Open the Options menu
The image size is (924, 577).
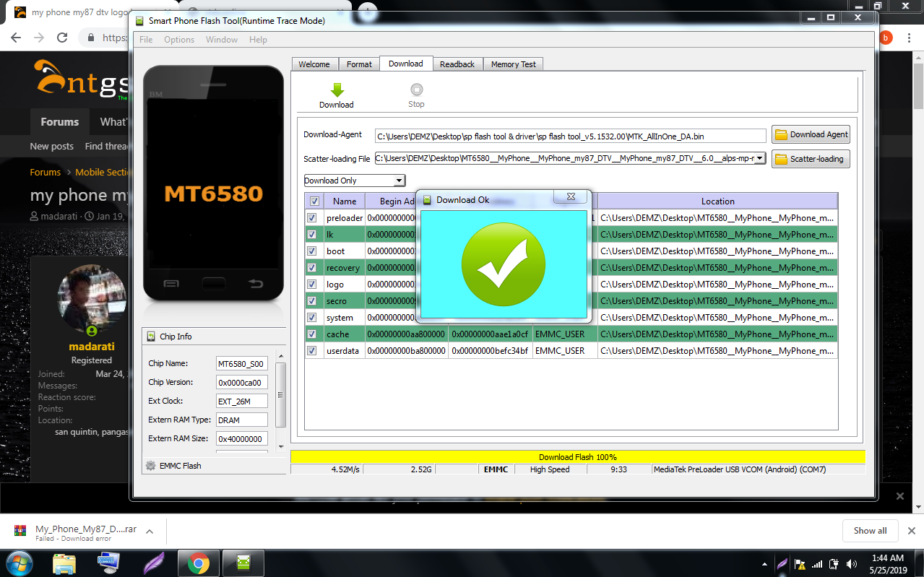point(179,40)
